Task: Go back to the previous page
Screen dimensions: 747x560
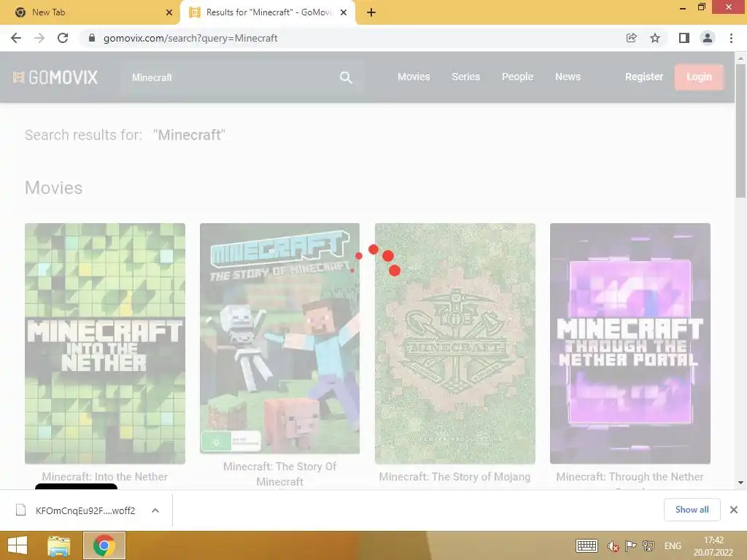Action: click(16, 38)
